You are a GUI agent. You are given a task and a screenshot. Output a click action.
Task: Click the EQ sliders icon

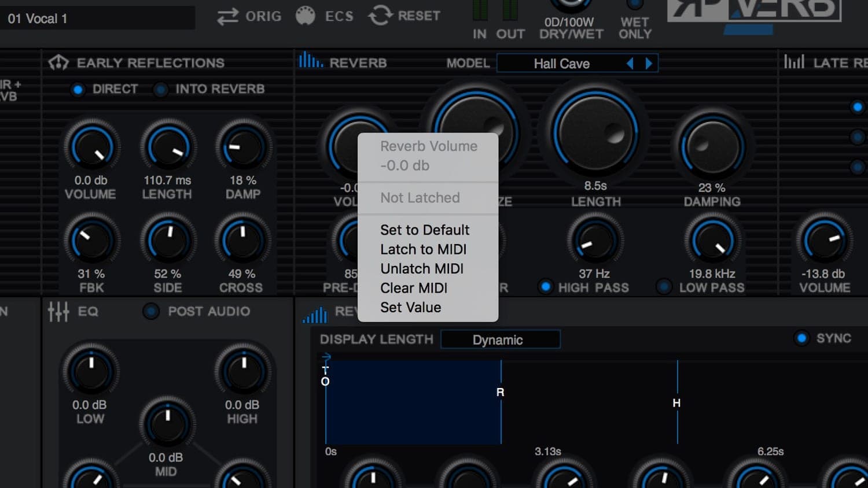pos(58,312)
